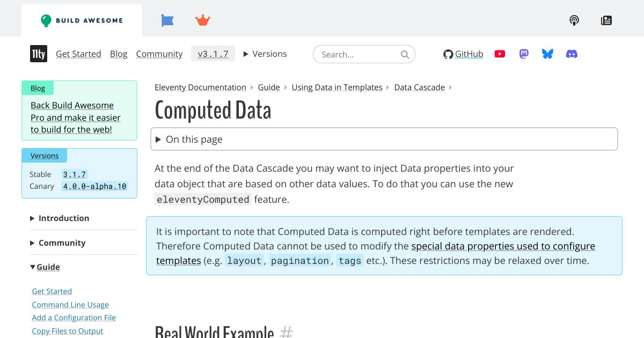Click the layout code text
Viewport: 644px width, 338px height.
pos(244,261)
